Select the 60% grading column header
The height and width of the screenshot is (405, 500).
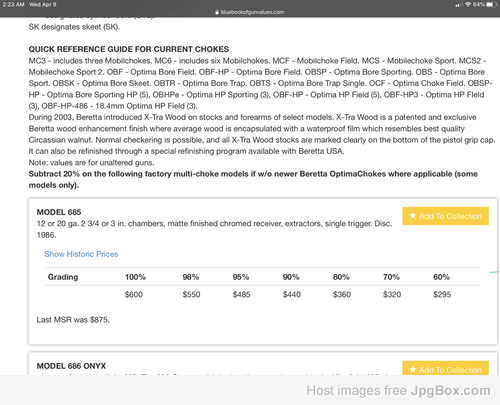coord(441,277)
